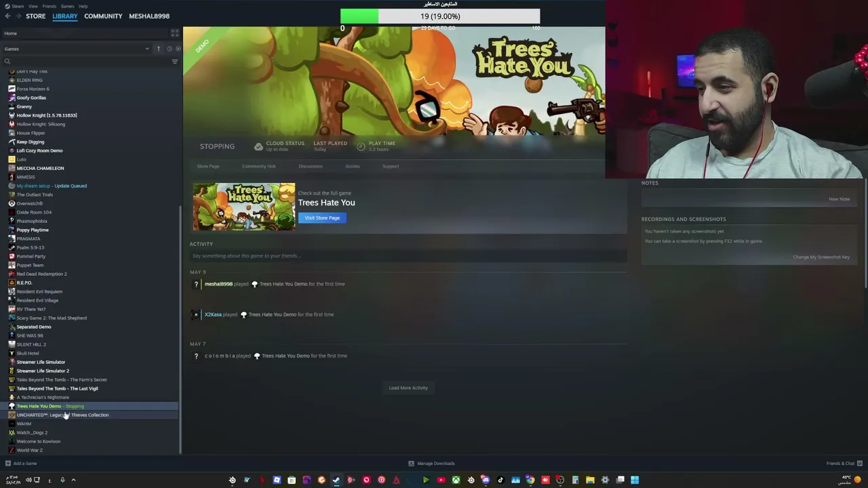The height and width of the screenshot is (488, 868).
Task: Select Welcome to Kowloon in the list
Action: pyautogui.click(x=38, y=441)
